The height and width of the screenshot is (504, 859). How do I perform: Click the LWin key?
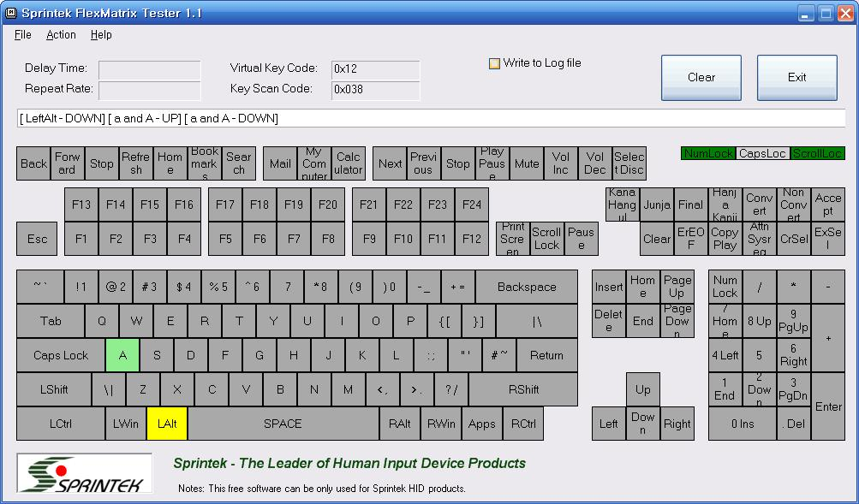point(125,424)
